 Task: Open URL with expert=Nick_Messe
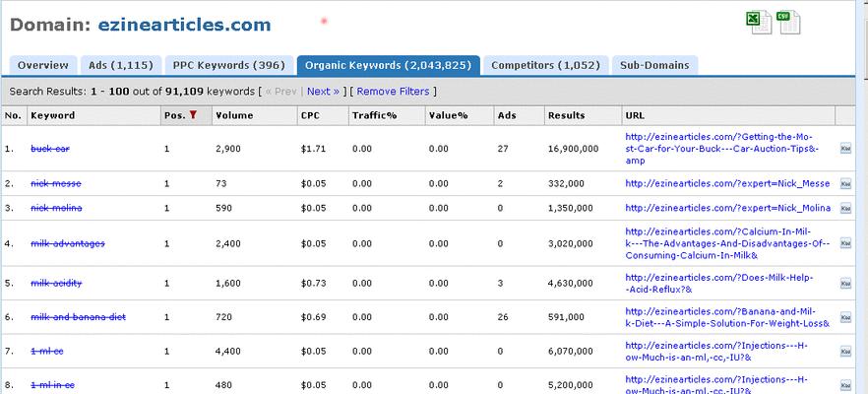point(727,183)
